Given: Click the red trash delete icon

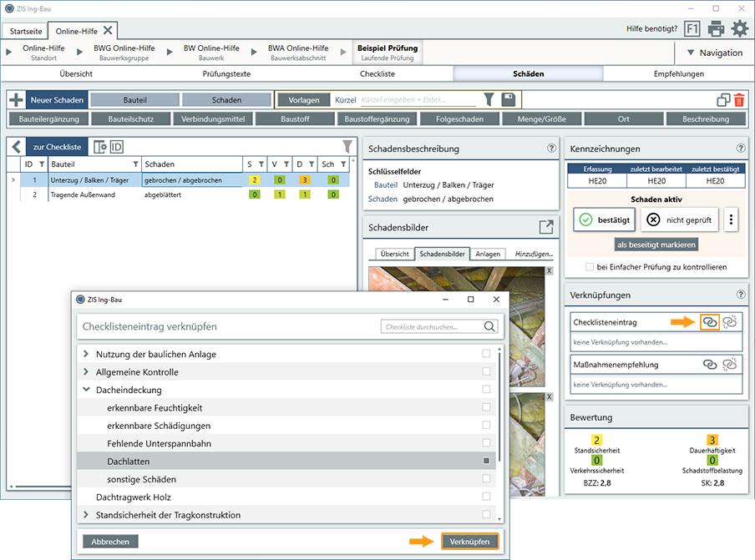Looking at the screenshot, I should [739, 100].
